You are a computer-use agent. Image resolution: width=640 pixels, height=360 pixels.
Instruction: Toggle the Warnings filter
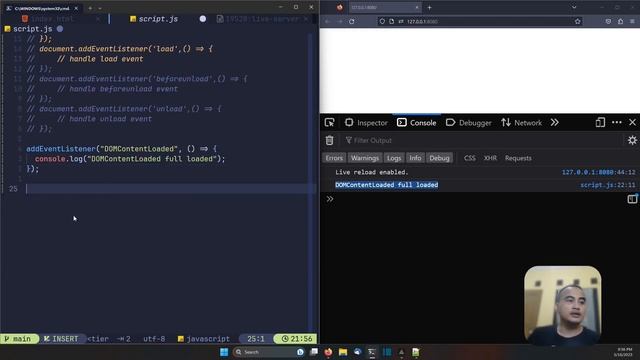point(364,158)
